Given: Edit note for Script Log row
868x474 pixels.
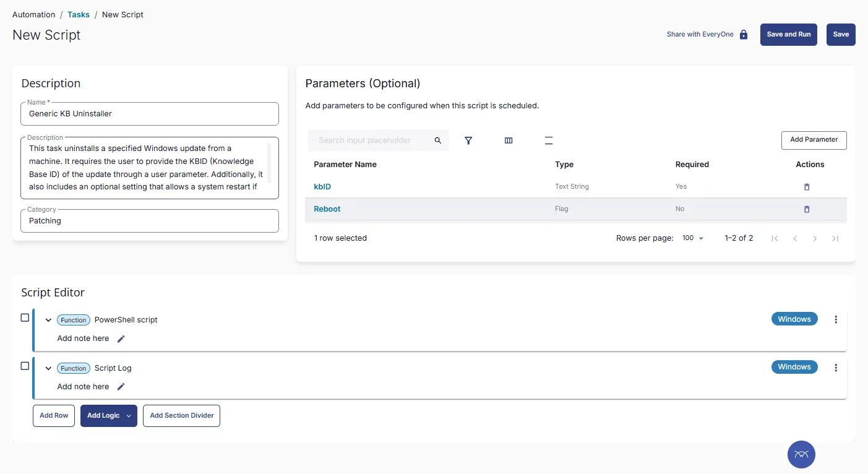Looking at the screenshot, I should (x=121, y=387).
